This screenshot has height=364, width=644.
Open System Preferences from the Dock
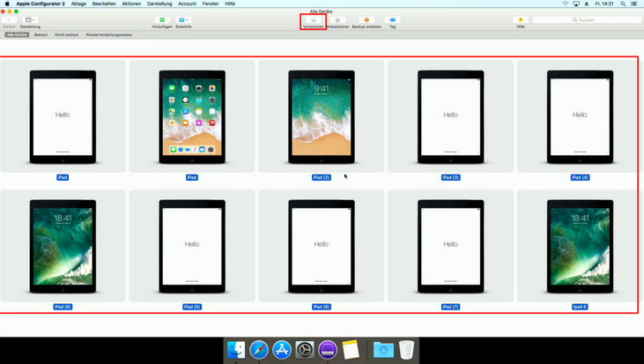click(305, 350)
